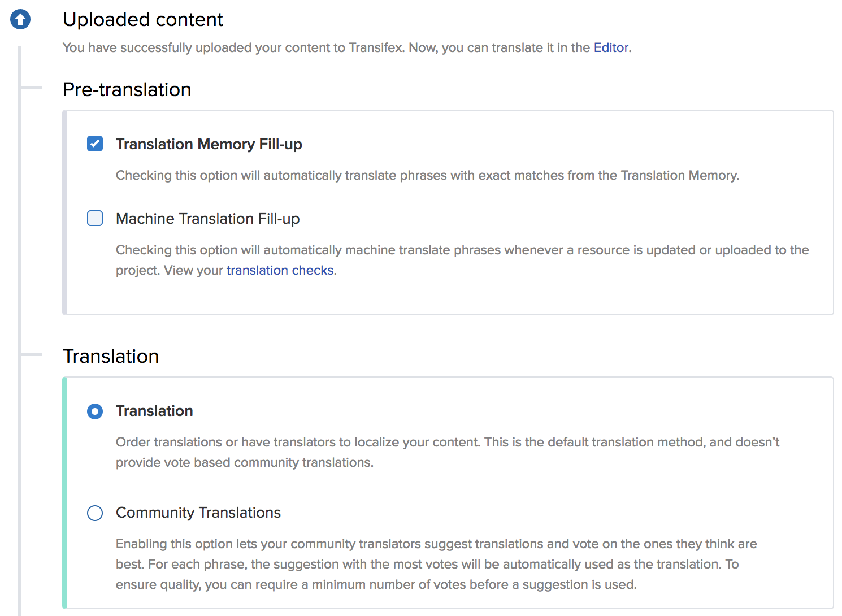View your translation checks link

(280, 270)
